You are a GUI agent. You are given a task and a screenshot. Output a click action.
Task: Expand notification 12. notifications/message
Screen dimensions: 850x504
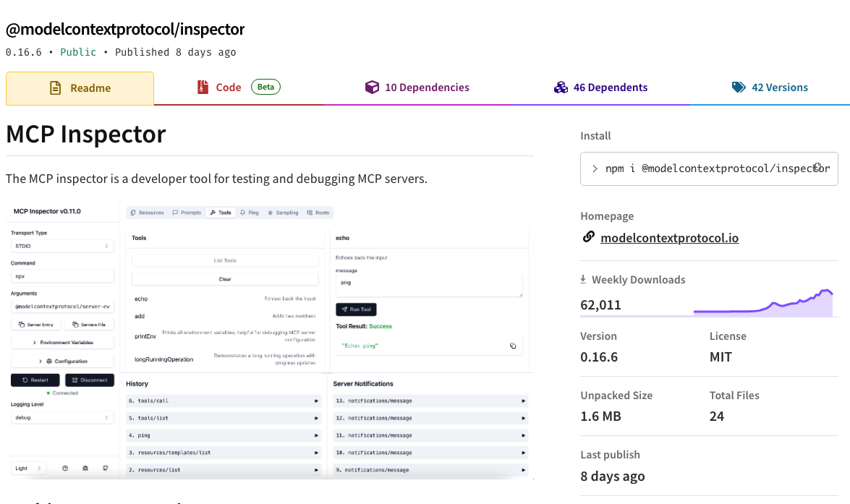pyautogui.click(x=430, y=419)
